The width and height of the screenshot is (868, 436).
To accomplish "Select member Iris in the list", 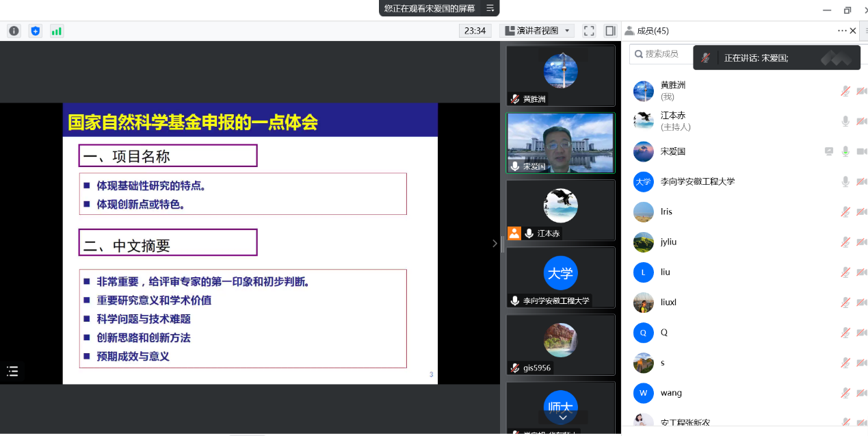I will [666, 211].
